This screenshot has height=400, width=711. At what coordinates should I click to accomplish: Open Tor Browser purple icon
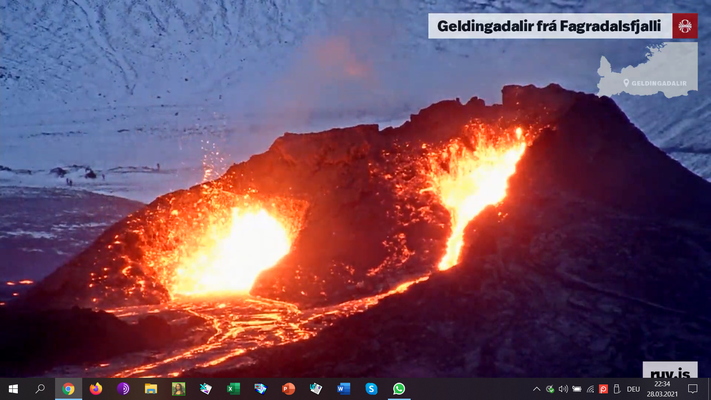tap(123, 389)
